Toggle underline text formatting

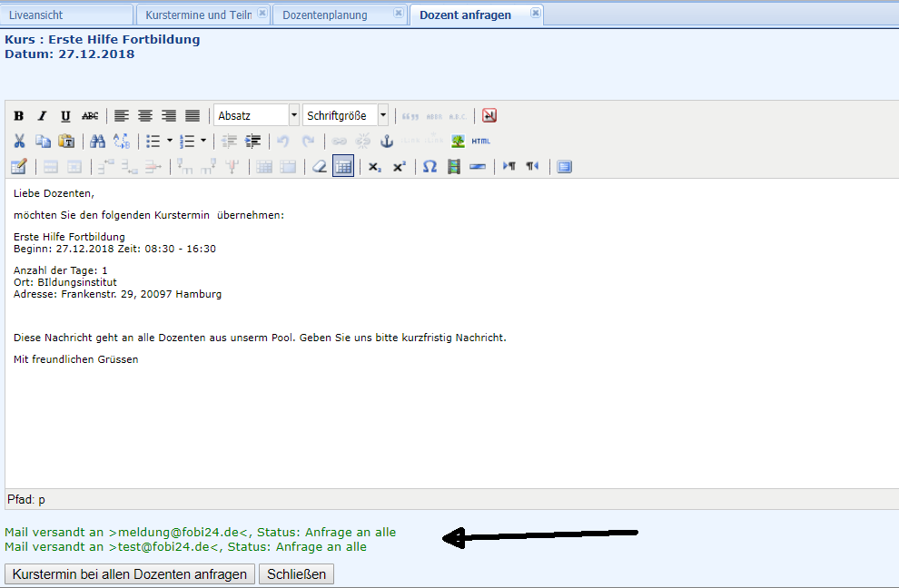[65, 116]
